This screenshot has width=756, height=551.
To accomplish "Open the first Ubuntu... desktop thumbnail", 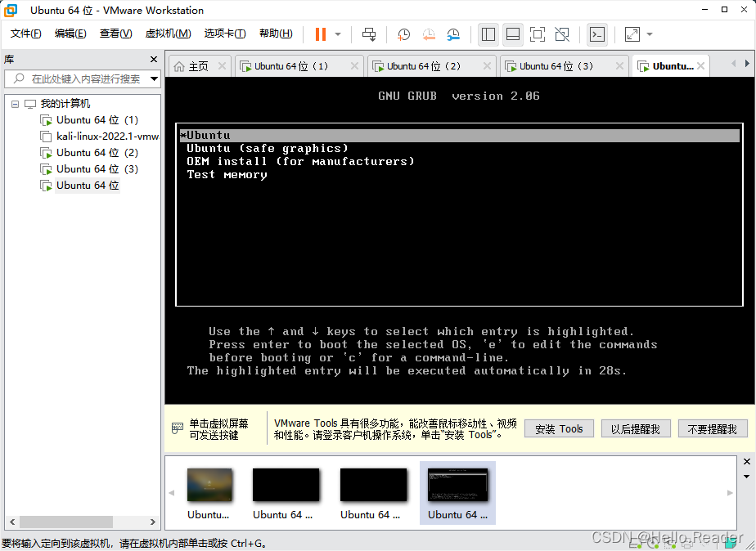I will [x=209, y=485].
